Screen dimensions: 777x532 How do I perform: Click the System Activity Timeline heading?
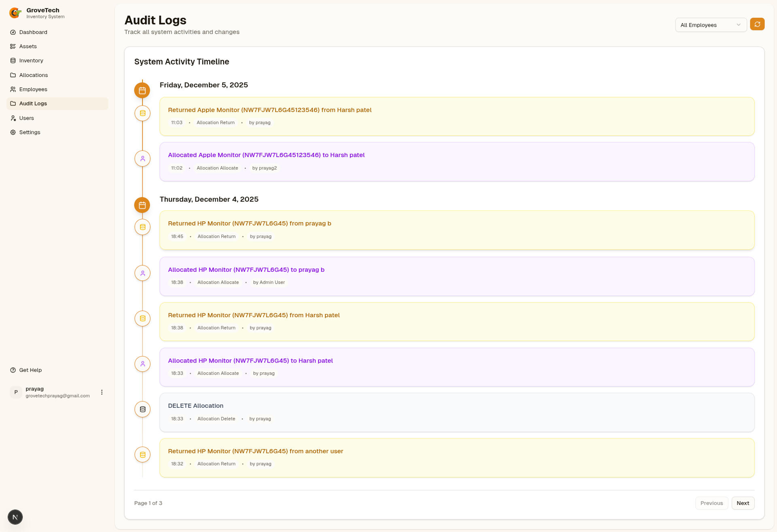[182, 62]
